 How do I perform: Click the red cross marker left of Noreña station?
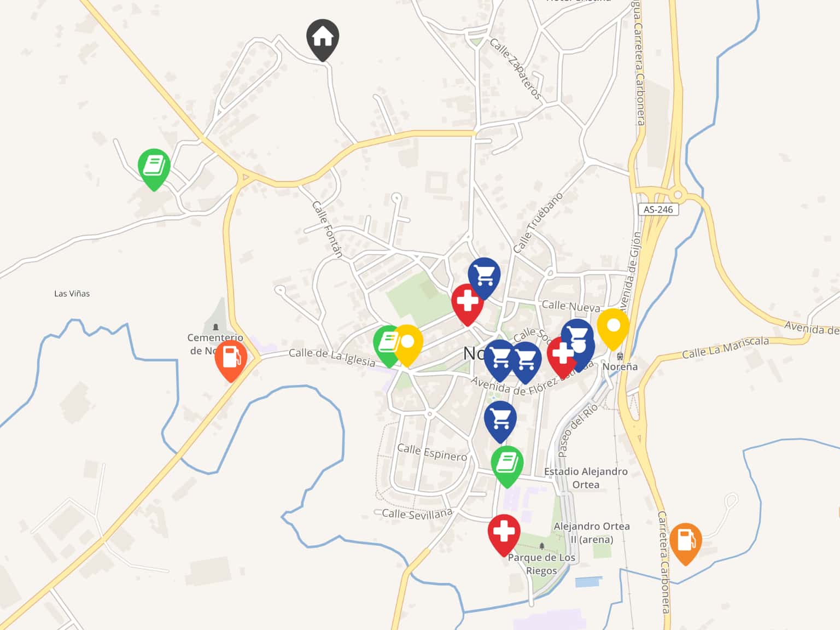tap(560, 357)
